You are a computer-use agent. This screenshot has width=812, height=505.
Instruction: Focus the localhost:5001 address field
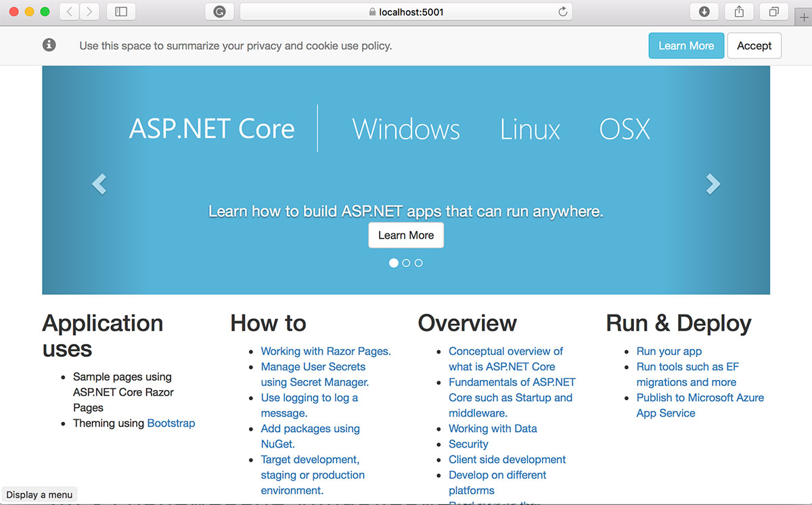406,11
